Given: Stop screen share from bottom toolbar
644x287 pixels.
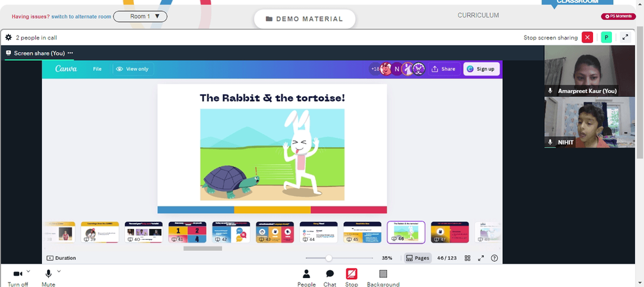Looking at the screenshot, I should [352, 278].
